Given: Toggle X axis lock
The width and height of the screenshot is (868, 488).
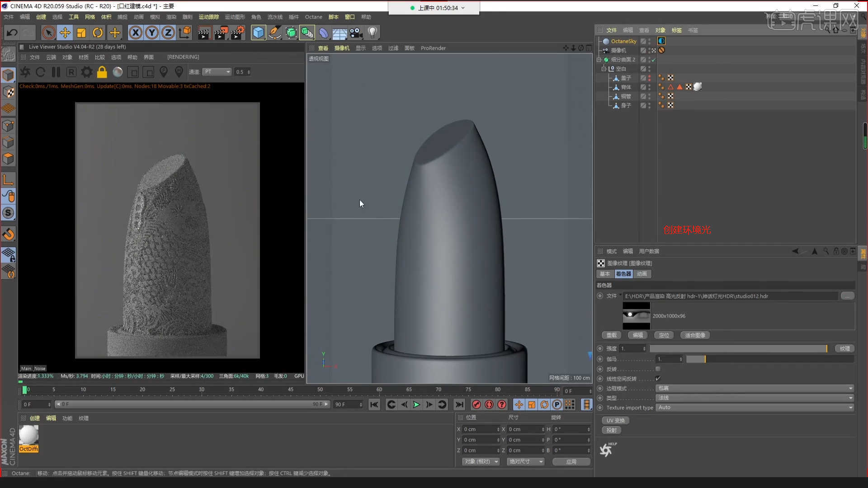Looking at the screenshot, I should pyautogui.click(x=135, y=33).
